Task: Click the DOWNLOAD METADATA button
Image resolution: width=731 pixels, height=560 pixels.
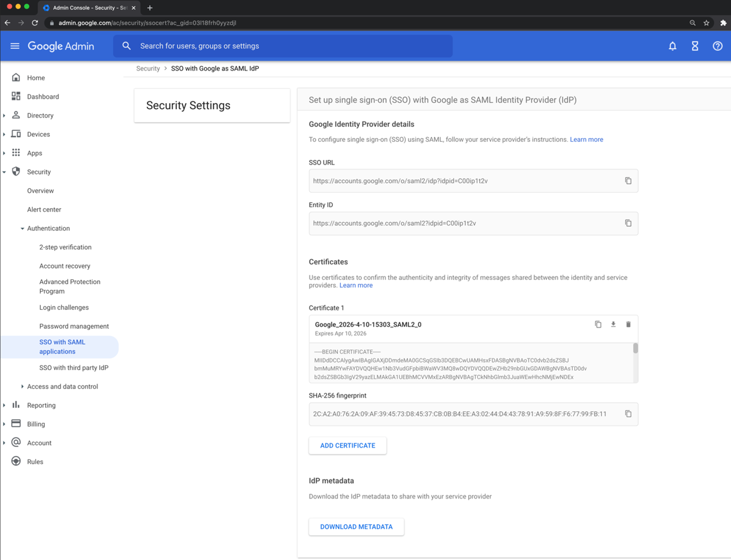Action: click(x=356, y=527)
